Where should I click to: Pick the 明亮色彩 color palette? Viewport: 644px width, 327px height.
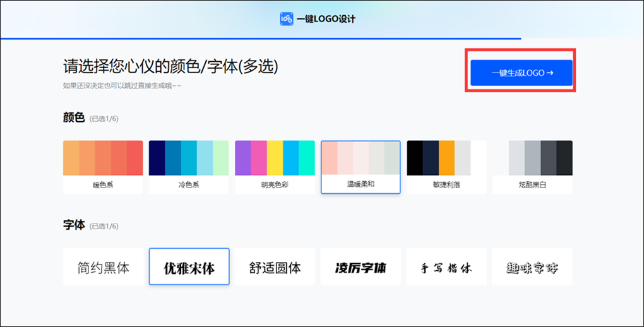tap(275, 167)
